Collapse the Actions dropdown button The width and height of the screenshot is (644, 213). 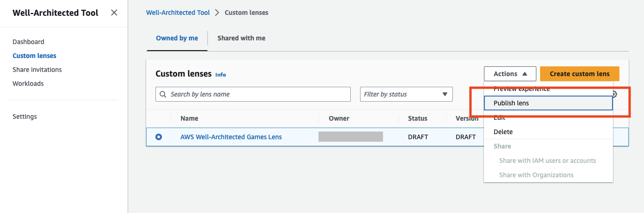(x=510, y=74)
